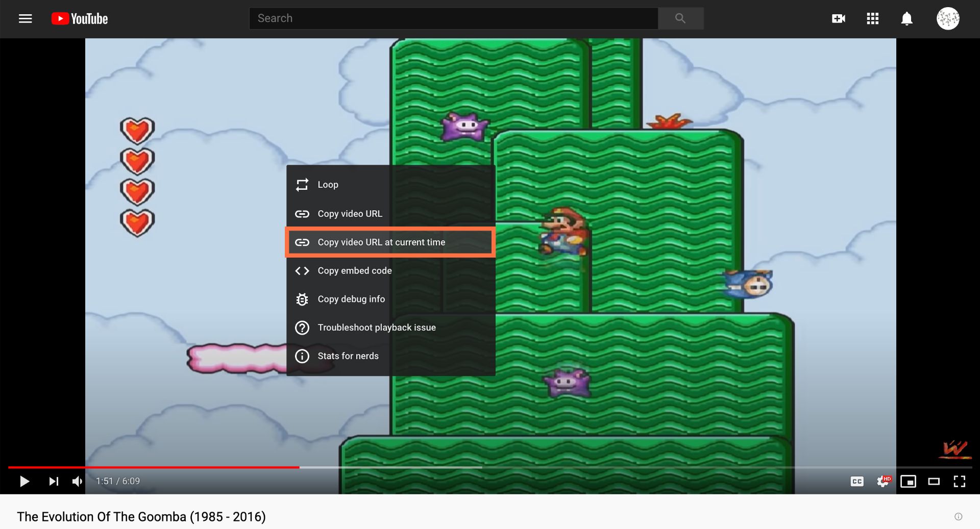Open the account avatar menu

[x=947, y=19]
